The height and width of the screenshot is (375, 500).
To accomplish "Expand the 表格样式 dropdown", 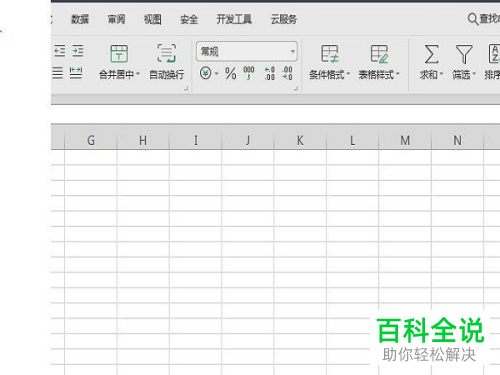I will 398,74.
